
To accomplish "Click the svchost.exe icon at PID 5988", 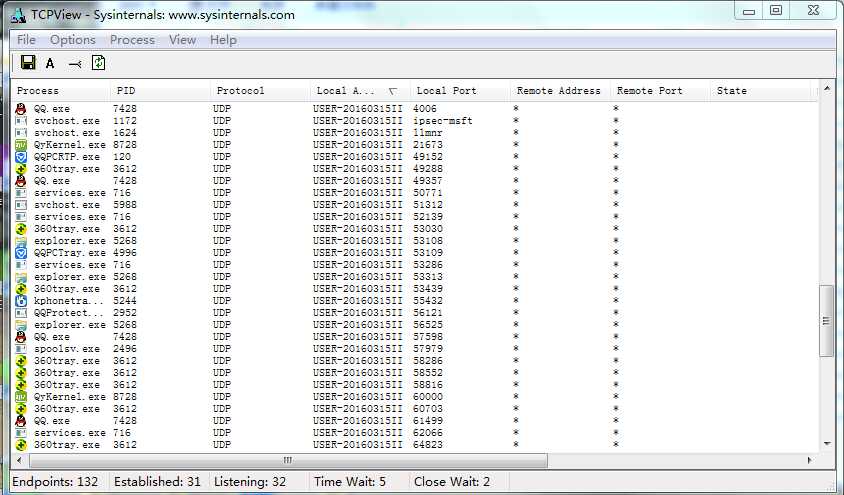I will tap(20, 204).
